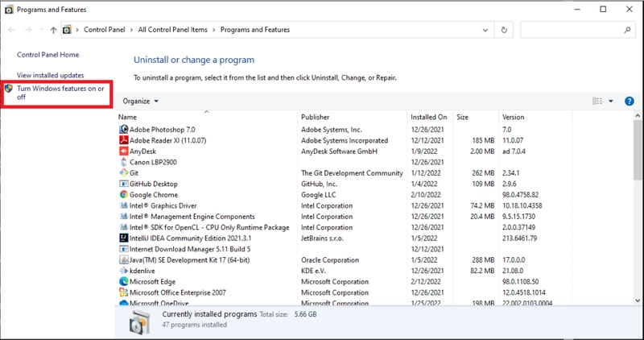Open Control Panel Home link
This screenshot has width=644, height=340.
pyautogui.click(x=47, y=55)
